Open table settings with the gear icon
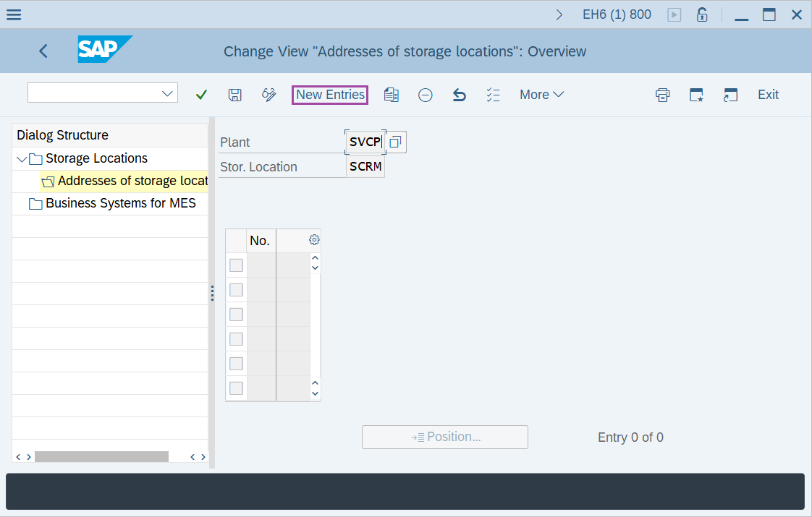The height and width of the screenshot is (517, 812). (x=313, y=239)
